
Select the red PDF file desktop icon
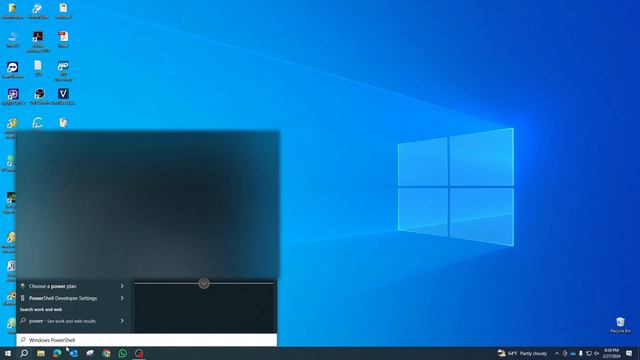point(63,40)
